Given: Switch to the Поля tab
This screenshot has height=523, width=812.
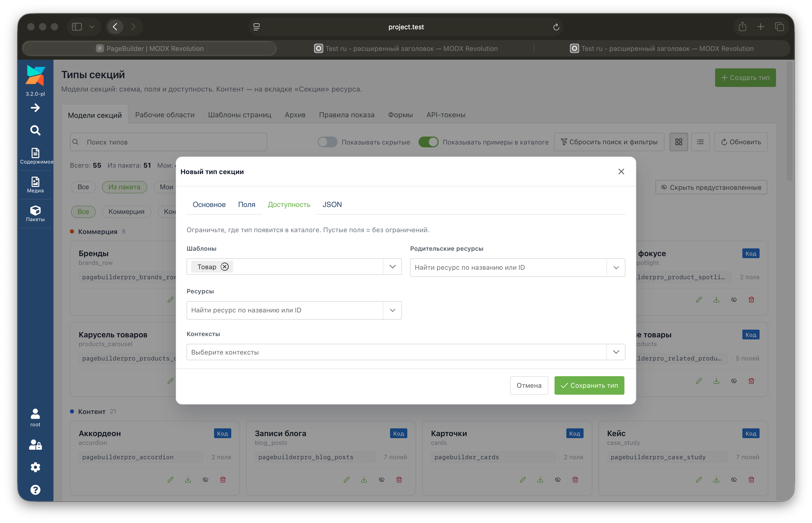Looking at the screenshot, I should tap(247, 204).
